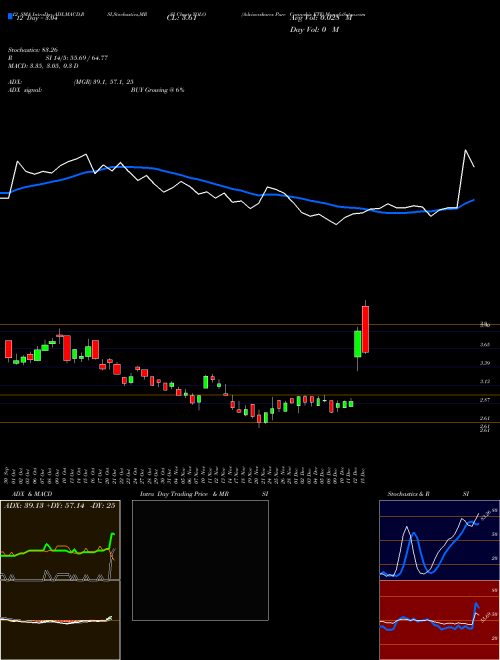The image size is (500, 660).
Task: Click the 'SI 14/3: 55.69 / 64.77' value
Action: tap(77, 58)
